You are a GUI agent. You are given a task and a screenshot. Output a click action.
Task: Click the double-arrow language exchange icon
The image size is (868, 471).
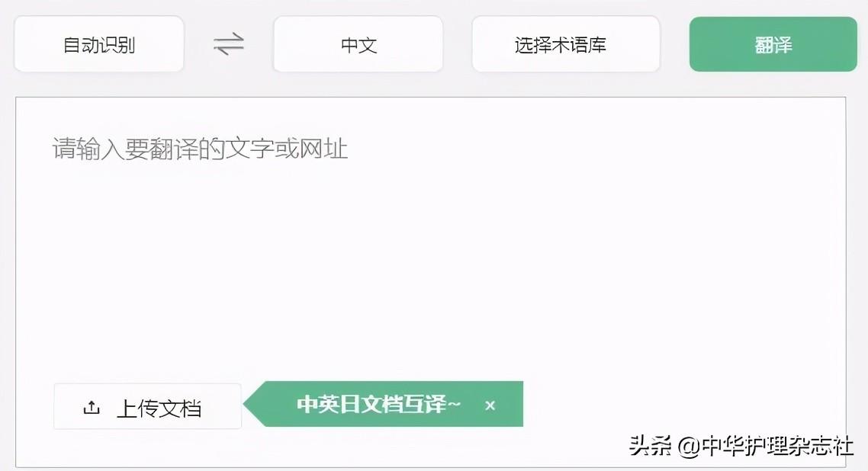point(229,43)
